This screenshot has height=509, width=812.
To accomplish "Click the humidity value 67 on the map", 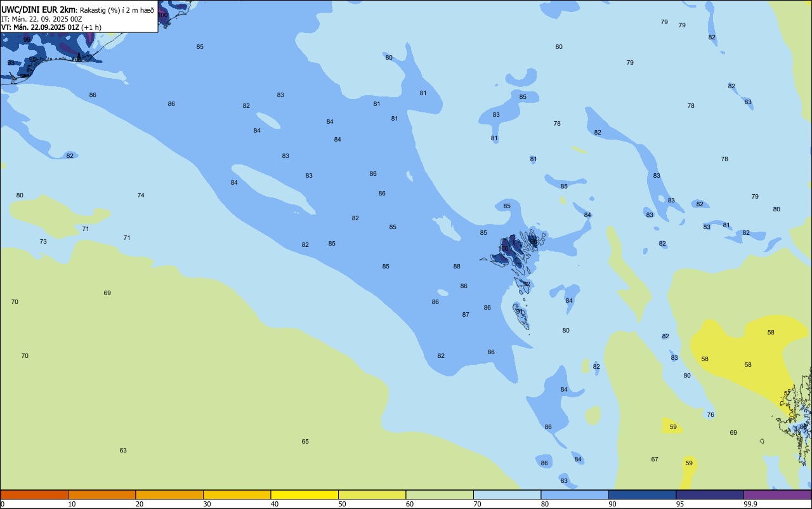I will tap(655, 459).
